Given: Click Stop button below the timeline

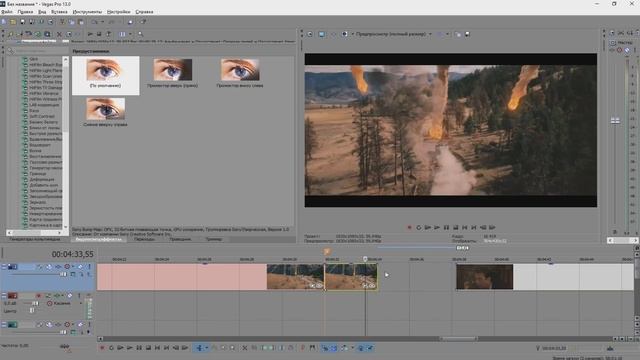Looking at the screenshot, I should pyautogui.click(x=148, y=348).
